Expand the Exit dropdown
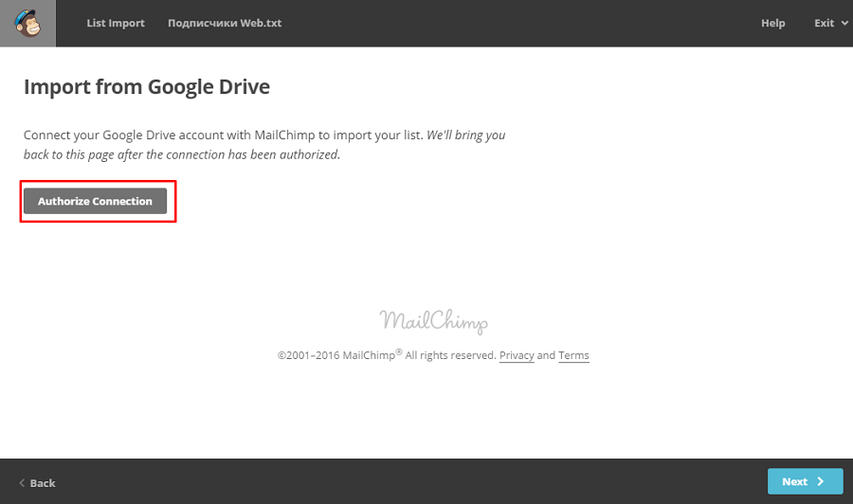The height and width of the screenshot is (504, 853). tap(830, 23)
